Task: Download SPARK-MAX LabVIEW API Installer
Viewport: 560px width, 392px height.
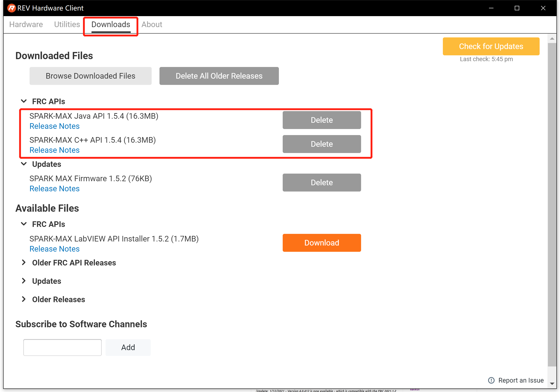Action: (322, 243)
